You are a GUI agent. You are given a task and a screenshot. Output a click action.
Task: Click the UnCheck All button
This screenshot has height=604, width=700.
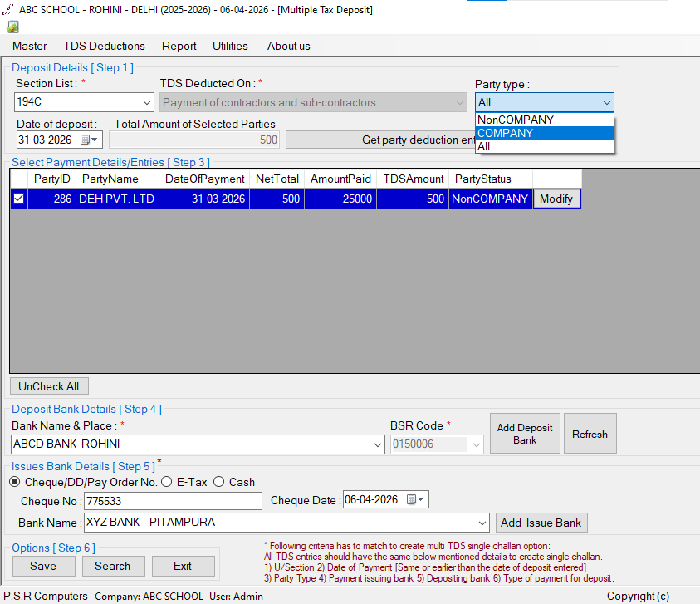coord(49,386)
